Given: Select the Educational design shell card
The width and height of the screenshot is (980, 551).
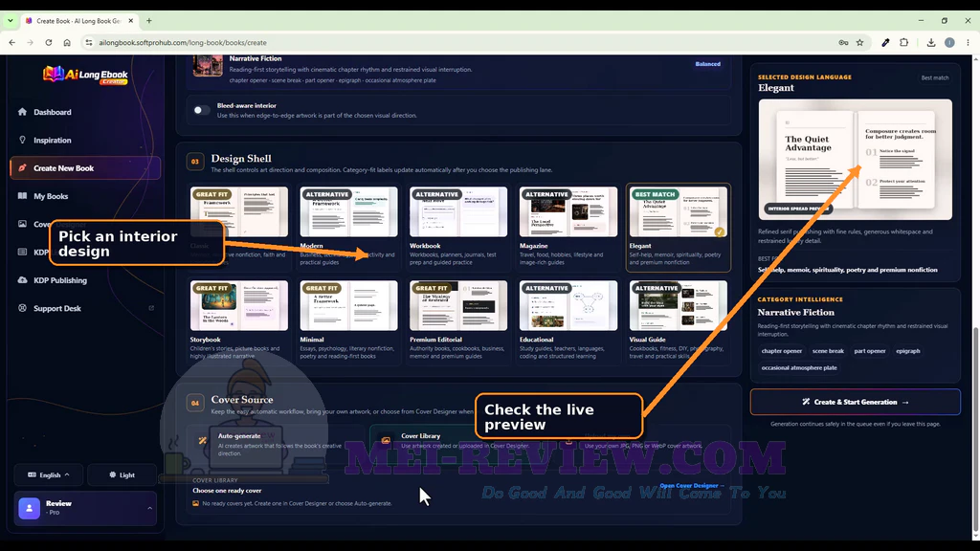Looking at the screenshot, I should [x=568, y=321].
